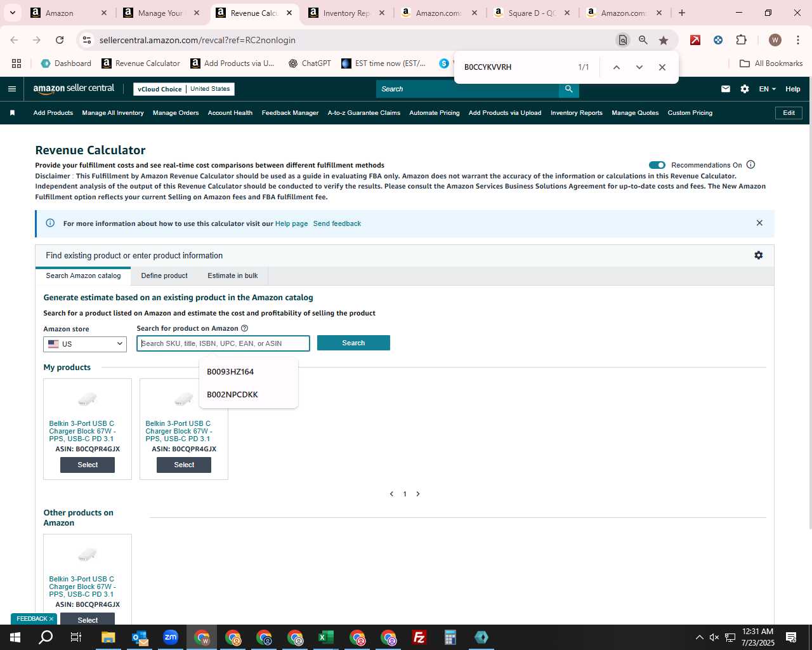The image size is (812, 650).
Task: Show hidden system tray icons
Action: (699, 637)
